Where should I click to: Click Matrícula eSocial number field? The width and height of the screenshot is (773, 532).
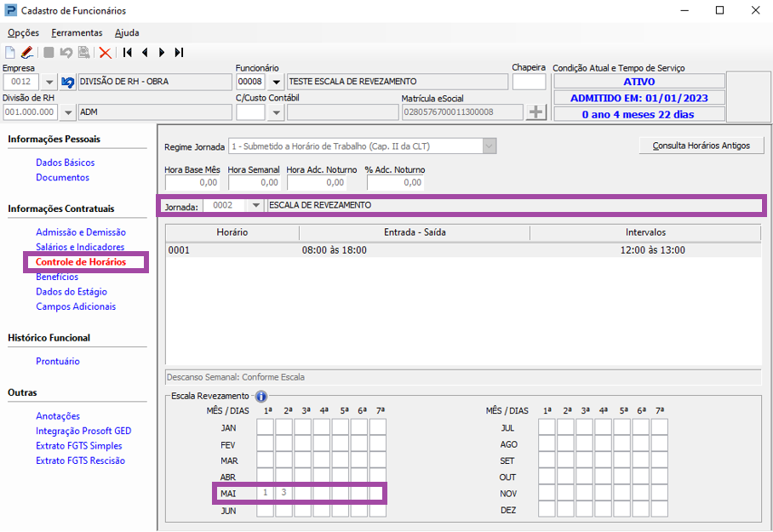[462, 112]
